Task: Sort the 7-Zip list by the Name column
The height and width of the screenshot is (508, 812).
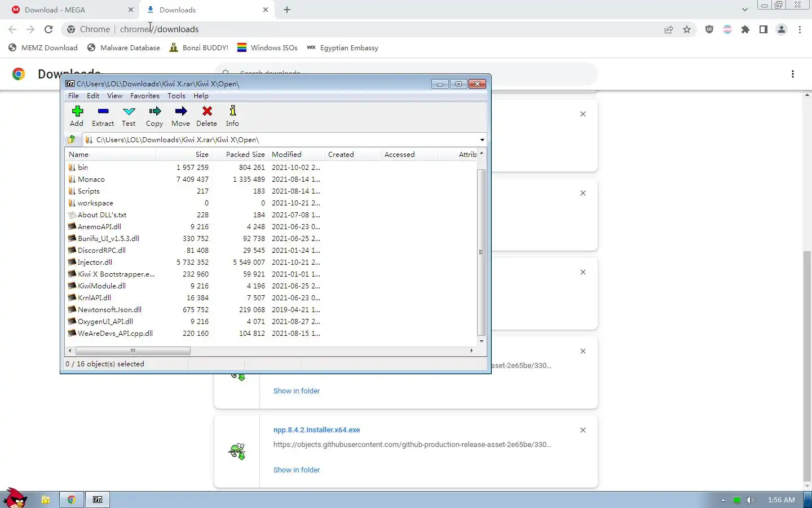Action: click(111, 154)
